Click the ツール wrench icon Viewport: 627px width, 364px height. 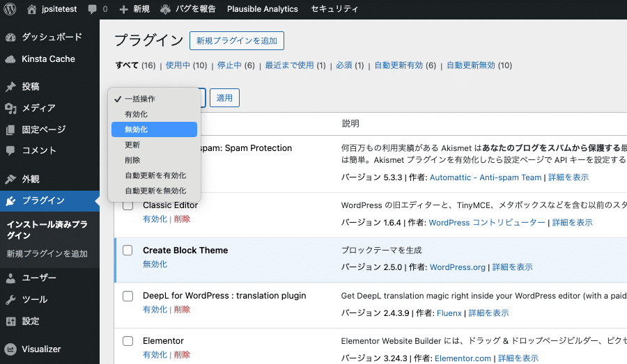point(10,299)
